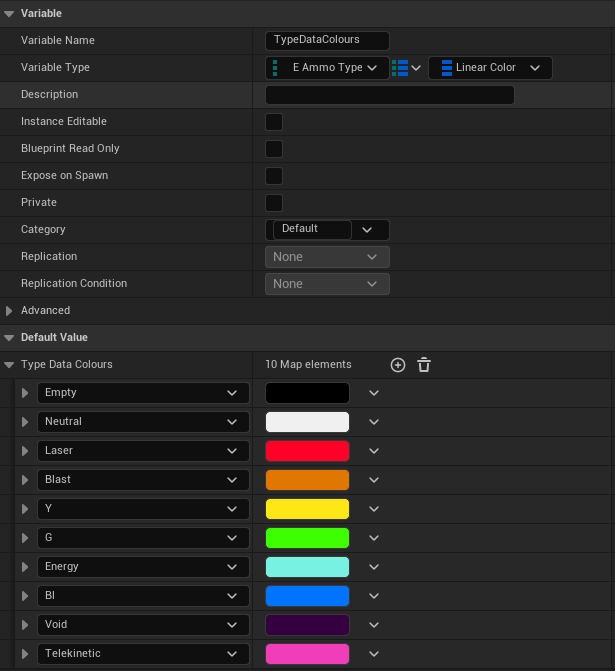
Task: Collapse the Variable section header
Action: (x=9, y=14)
